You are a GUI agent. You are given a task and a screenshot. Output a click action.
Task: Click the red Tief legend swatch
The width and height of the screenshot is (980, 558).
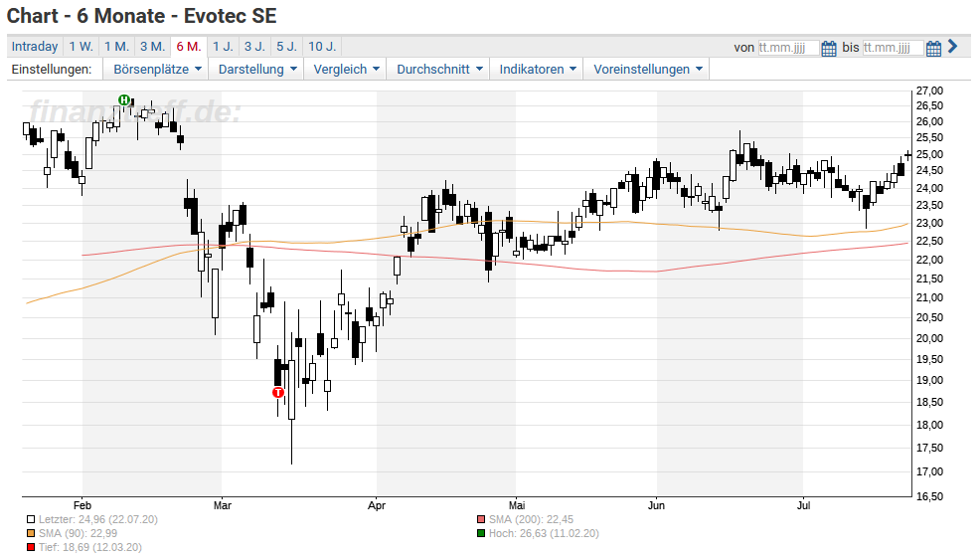(x=31, y=547)
